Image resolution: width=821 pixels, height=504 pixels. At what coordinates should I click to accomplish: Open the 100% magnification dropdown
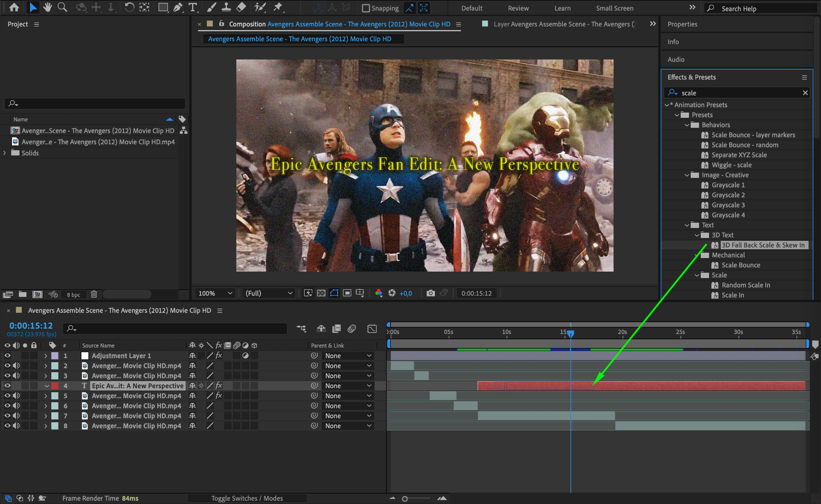click(215, 293)
